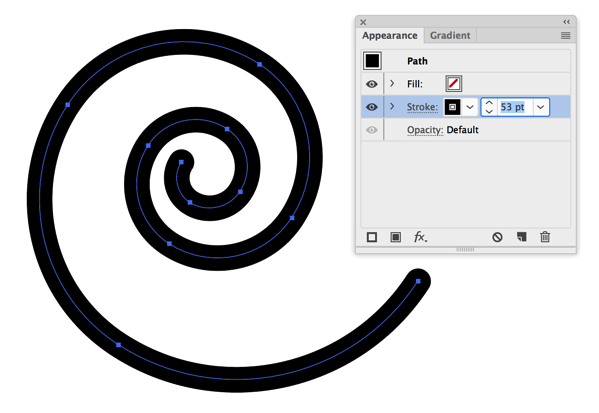Expand the Fill attribute row
599x413 pixels.
click(392, 83)
